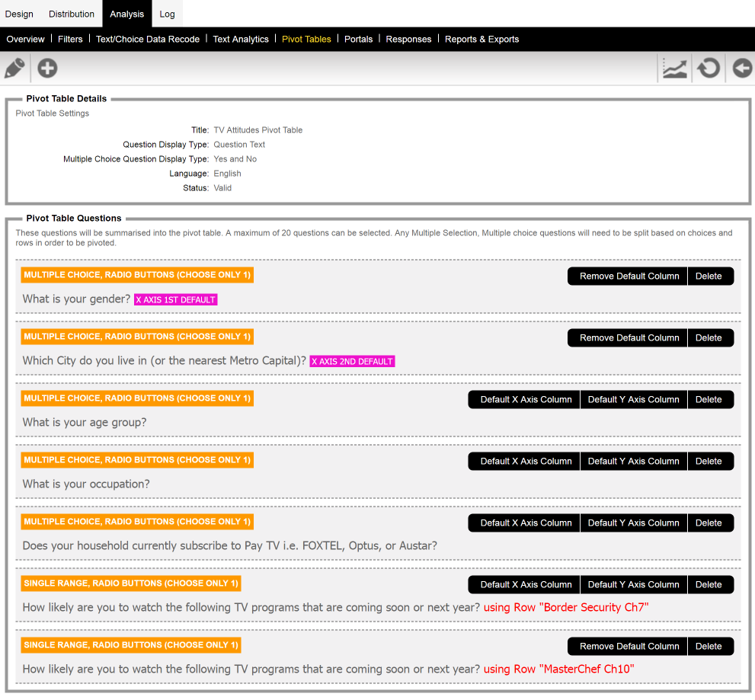Delete the gender question from the pivot table
Viewport: 755px width, 700px height.
tap(710, 276)
